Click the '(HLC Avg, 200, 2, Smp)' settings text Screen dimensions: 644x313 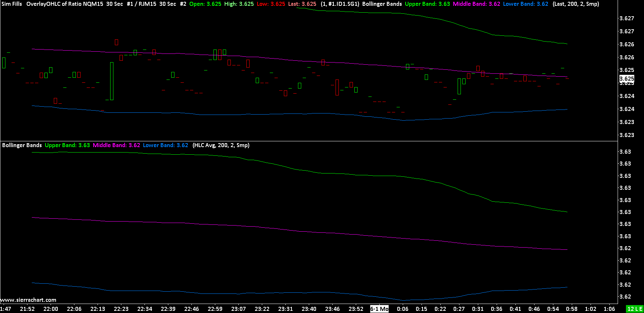click(221, 145)
